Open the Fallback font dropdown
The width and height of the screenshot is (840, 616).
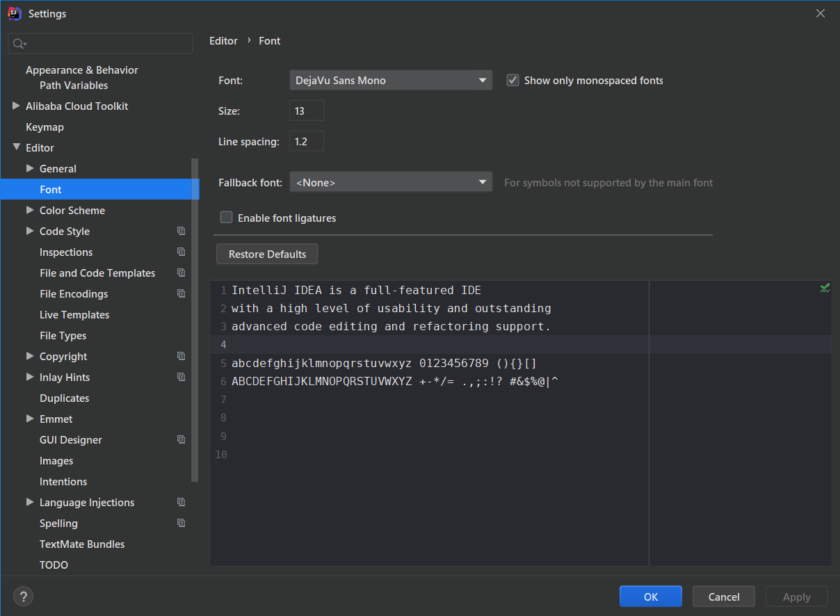[391, 183]
